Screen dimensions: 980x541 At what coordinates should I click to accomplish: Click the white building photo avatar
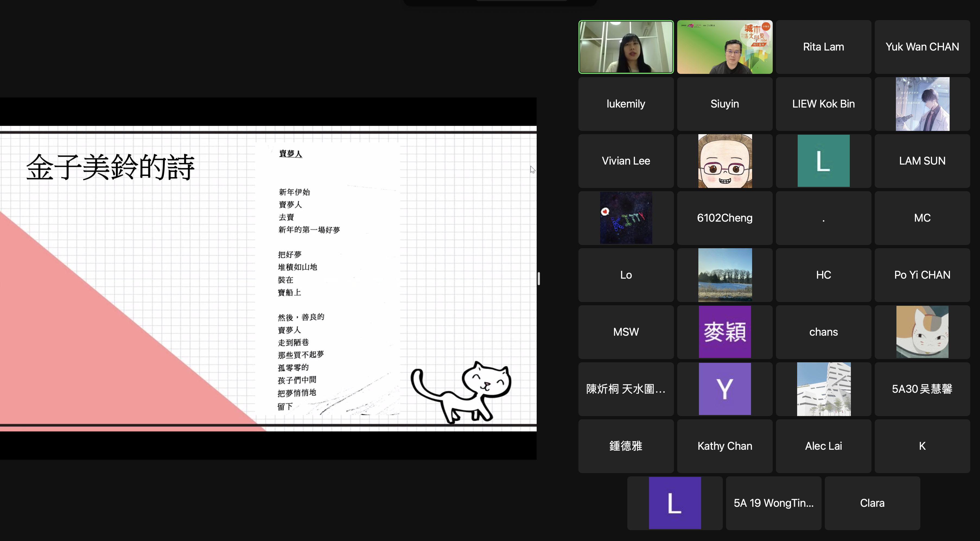pyautogui.click(x=823, y=389)
